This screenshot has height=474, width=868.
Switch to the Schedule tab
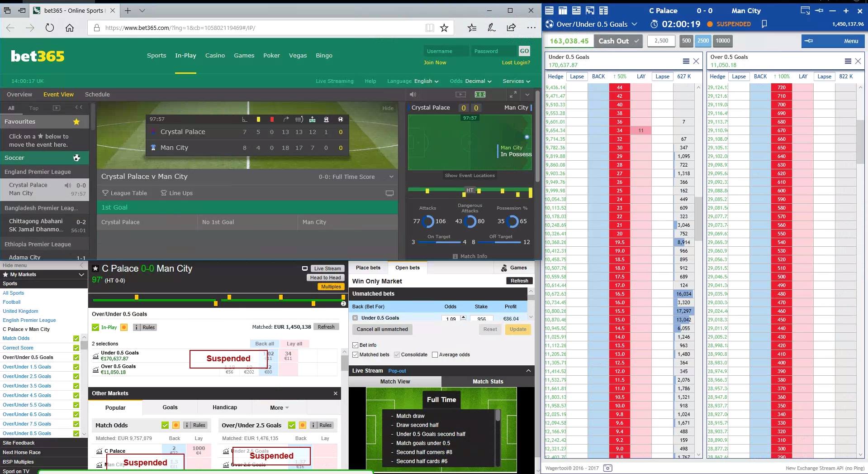tap(97, 95)
